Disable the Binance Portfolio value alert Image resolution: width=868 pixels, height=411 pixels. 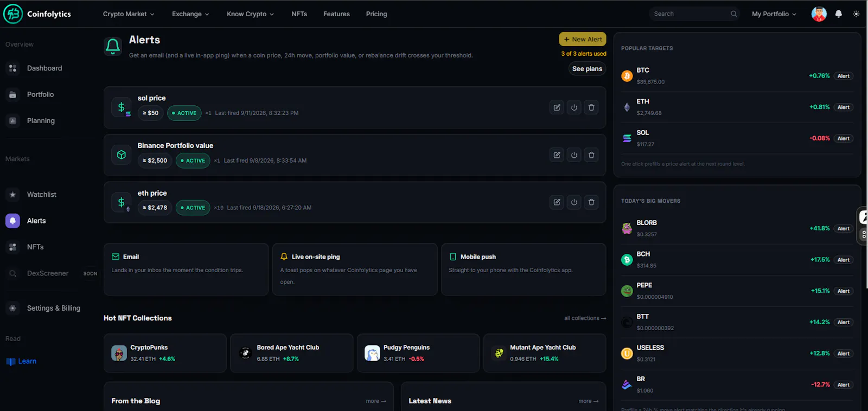tap(574, 155)
